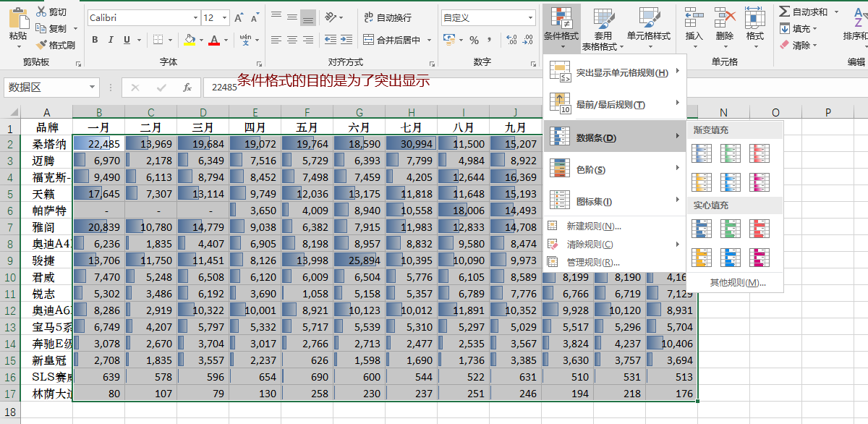Expand the number format box showing 自定义
The width and height of the screenshot is (868, 424).
point(532,17)
